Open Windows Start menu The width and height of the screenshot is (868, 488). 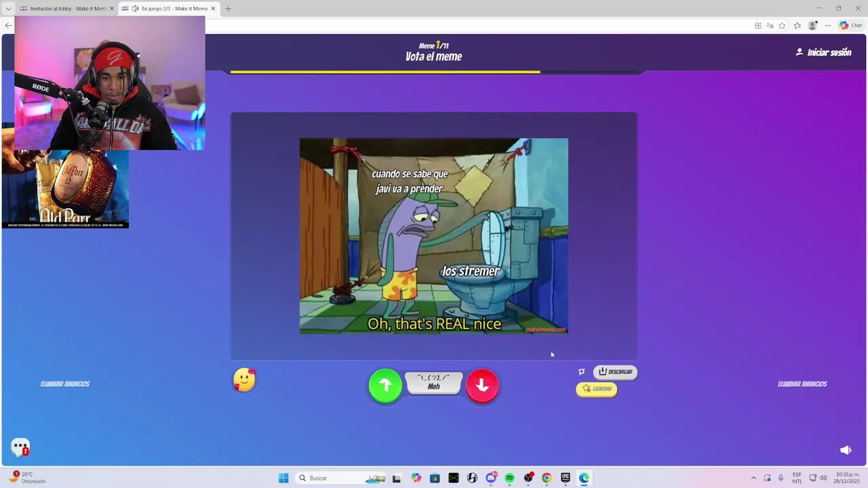click(x=283, y=478)
